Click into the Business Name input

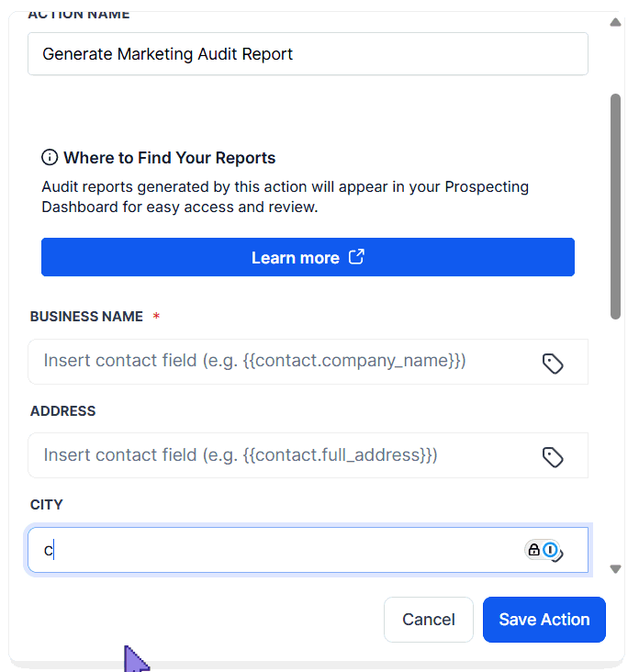(x=285, y=362)
